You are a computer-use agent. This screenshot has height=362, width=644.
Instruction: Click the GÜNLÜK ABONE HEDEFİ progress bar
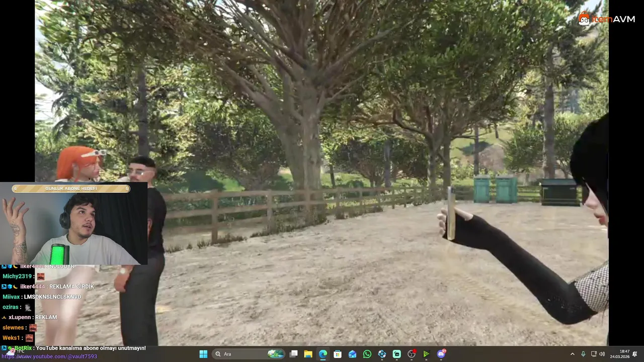click(x=71, y=189)
